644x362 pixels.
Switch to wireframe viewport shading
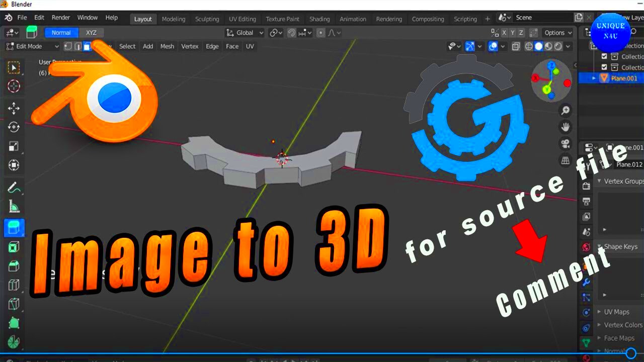tap(529, 46)
